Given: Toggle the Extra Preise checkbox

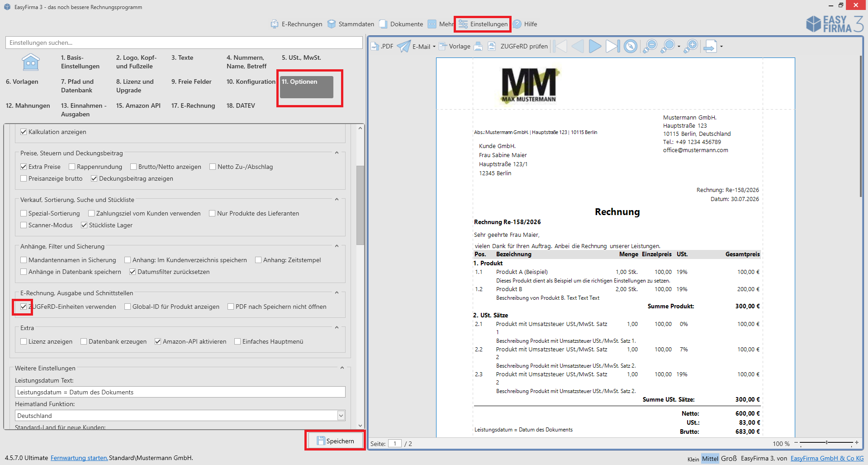Looking at the screenshot, I should click(24, 167).
